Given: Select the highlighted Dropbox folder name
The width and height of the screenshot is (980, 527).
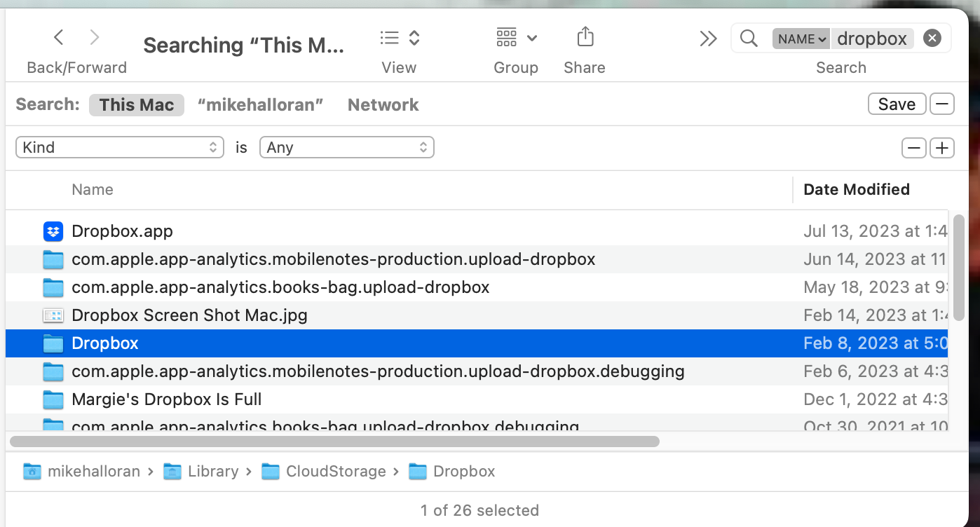Looking at the screenshot, I should 105,343.
